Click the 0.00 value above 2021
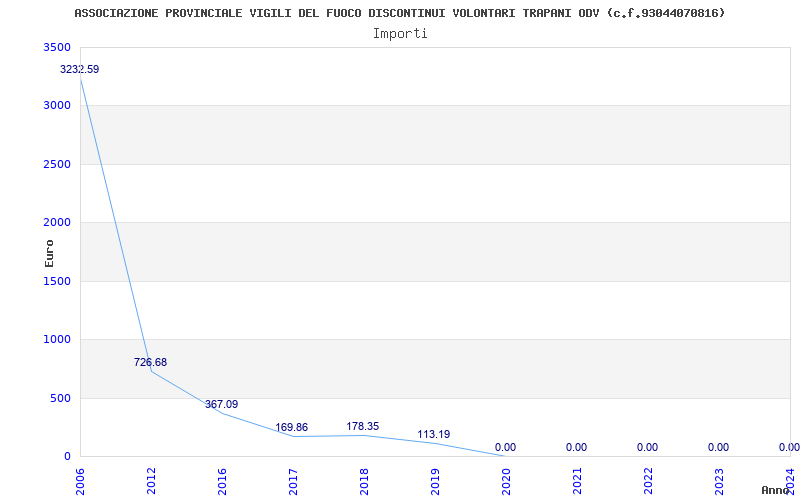Screen dimensions: 800x500 (x=577, y=447)
